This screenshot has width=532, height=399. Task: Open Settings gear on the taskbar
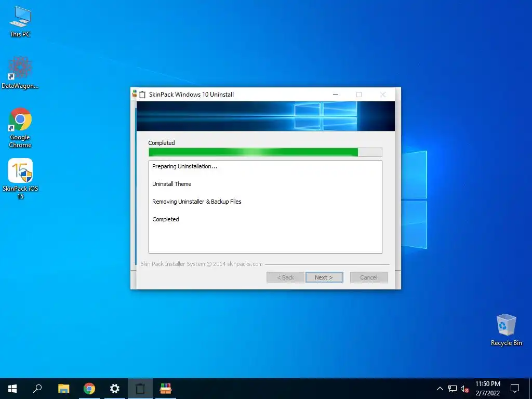pyautogui.click(x=115, y=389)
